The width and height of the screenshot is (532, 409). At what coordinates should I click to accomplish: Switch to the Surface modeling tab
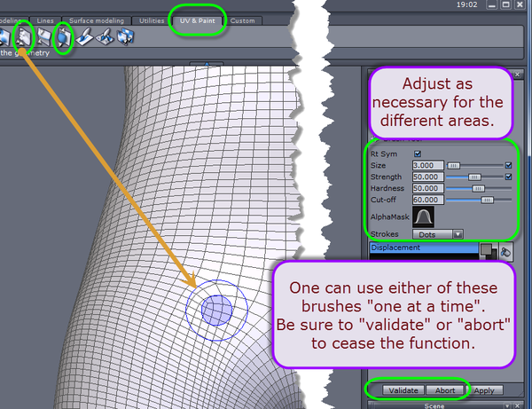point(97,20)
